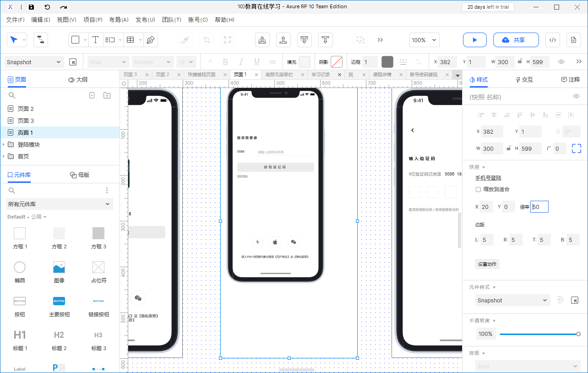The width and height of the screenshot is (588, 373).
Task: Click the border color swatch
Action: click(x=387, y=62)
